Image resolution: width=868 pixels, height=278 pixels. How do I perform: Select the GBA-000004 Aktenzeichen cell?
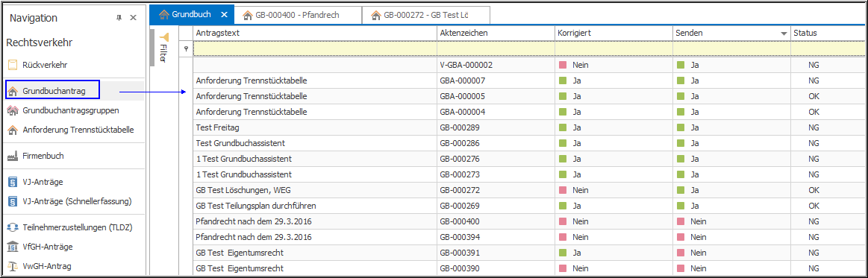[x=496, y=112]
